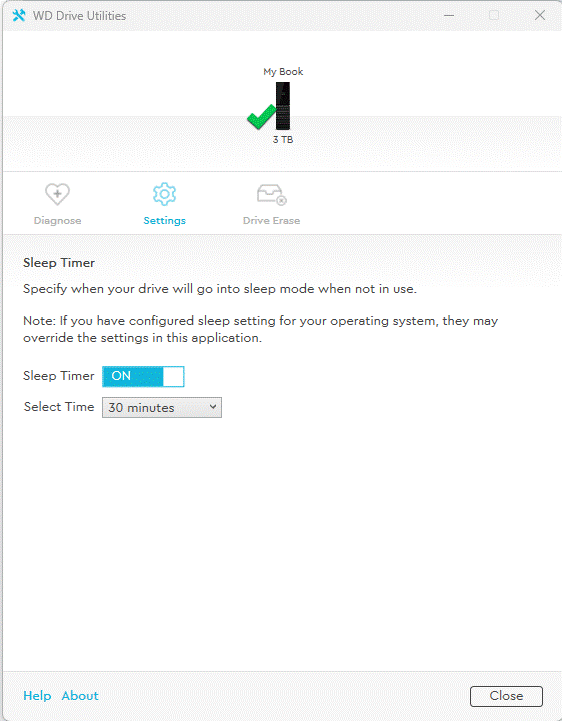Select the My Book drive image
Screen dimensions: 562x721
(x=283, y=106)
